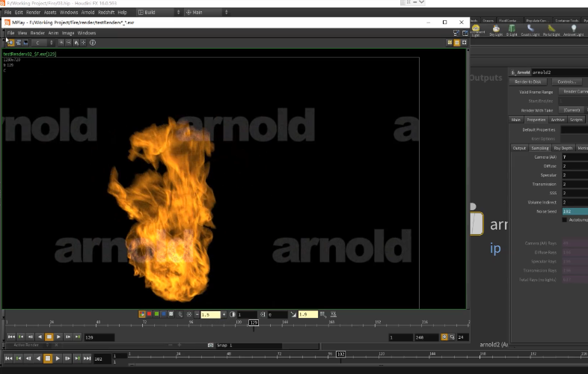588x374 pixels.
Task: Open Render With Take Current dropdown
Action: click(572, 110)
